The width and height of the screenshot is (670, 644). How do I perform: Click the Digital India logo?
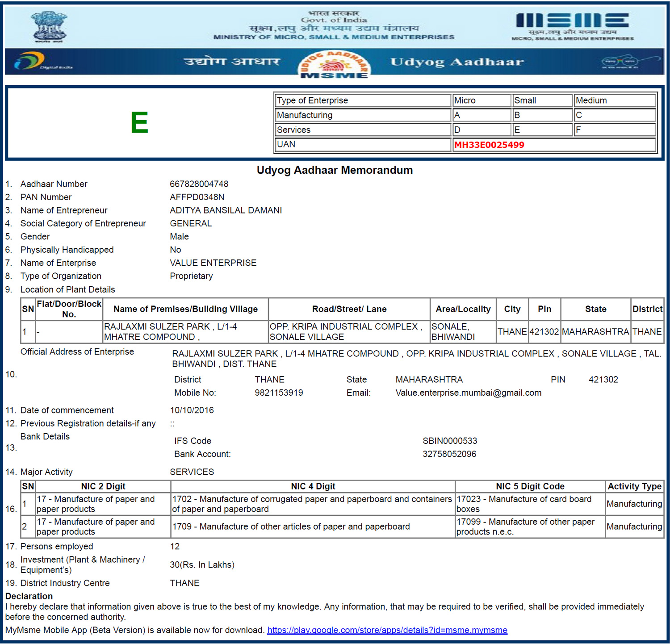42,62
